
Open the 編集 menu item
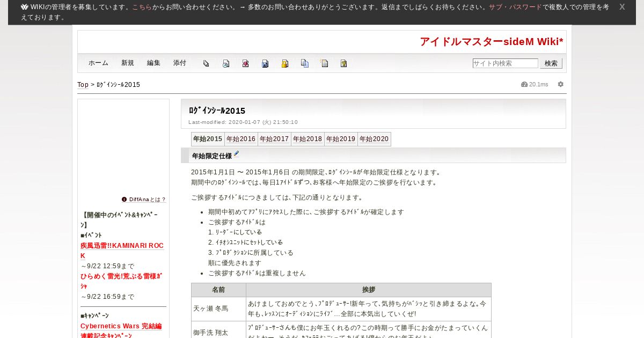153,63
